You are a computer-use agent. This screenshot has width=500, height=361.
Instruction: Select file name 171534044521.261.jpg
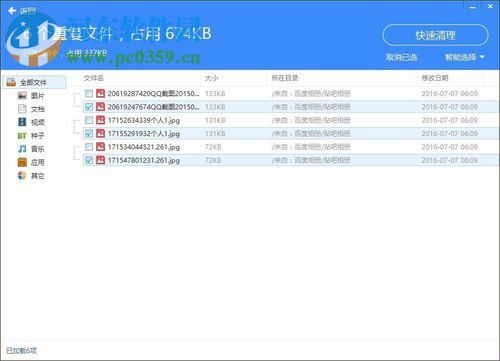[x=144, y=147]
